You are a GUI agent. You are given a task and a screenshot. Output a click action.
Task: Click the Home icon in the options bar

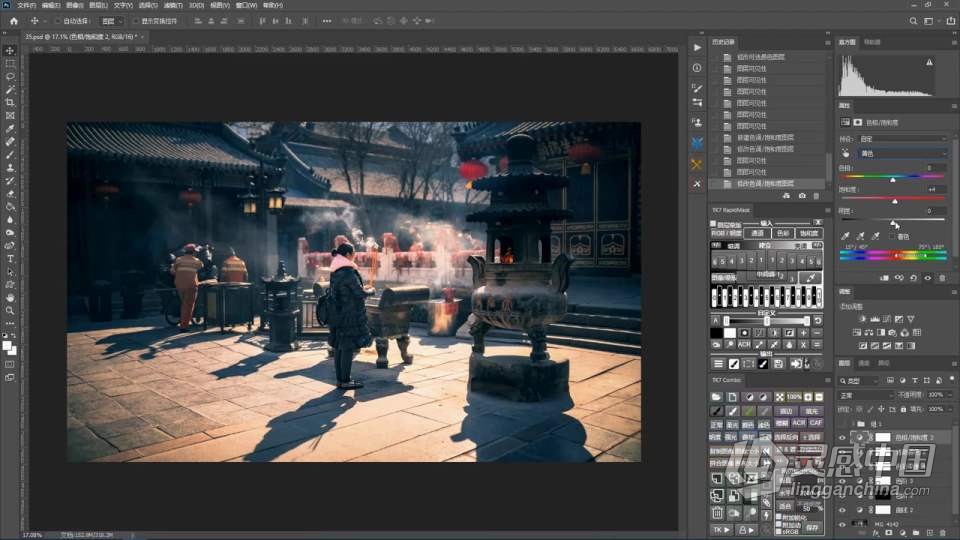[x=13, y=21]
